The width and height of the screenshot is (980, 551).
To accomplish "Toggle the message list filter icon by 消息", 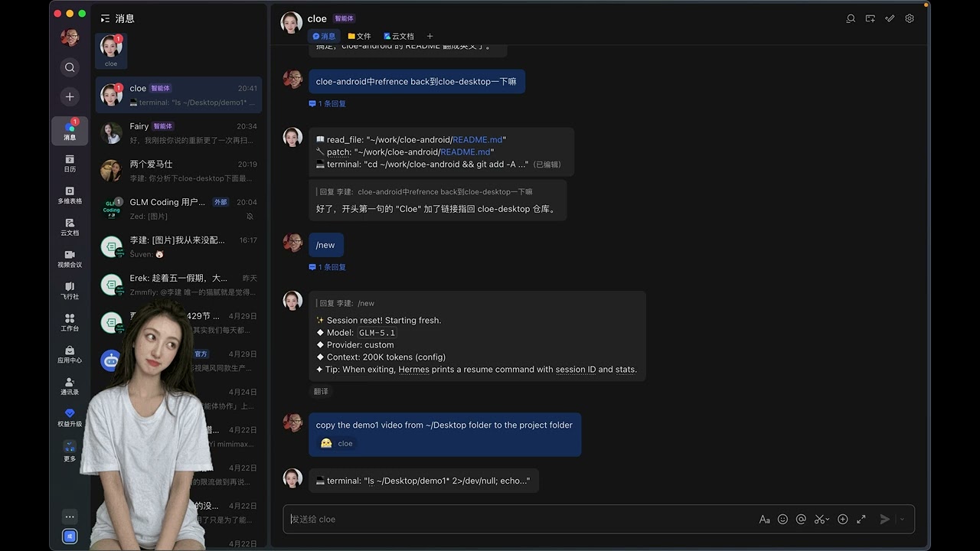I will [x=106, y=18].
